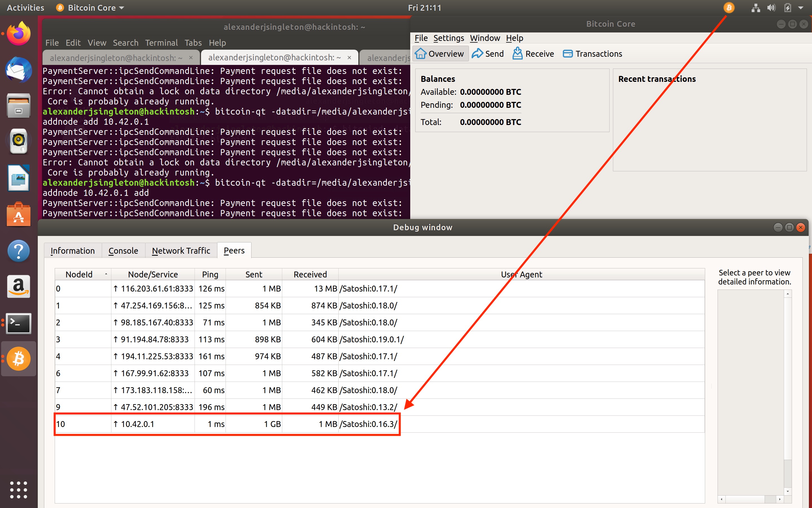Select peer 47.52.101.205:8333
Image resolution: width=812 pixels, height=508 pixels.
click(x=380, y=407)
